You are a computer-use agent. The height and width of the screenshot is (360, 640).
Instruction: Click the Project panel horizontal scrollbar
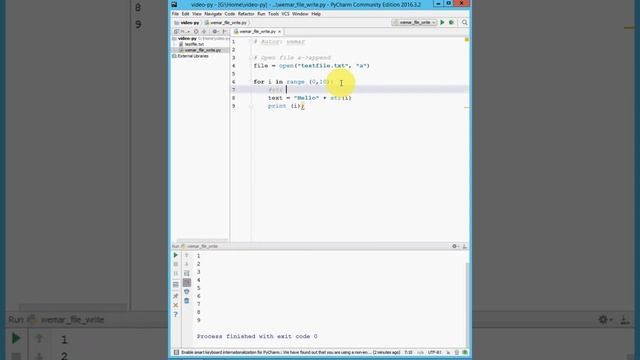(202, 240)
